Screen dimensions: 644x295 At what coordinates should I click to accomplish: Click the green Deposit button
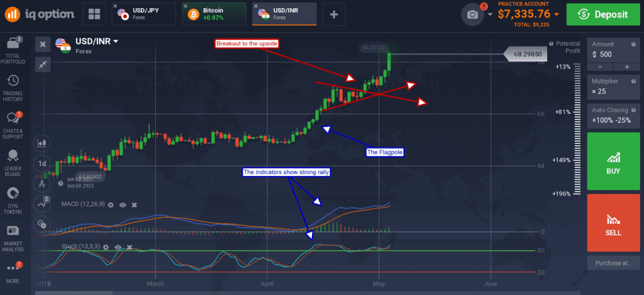point(603,14)
